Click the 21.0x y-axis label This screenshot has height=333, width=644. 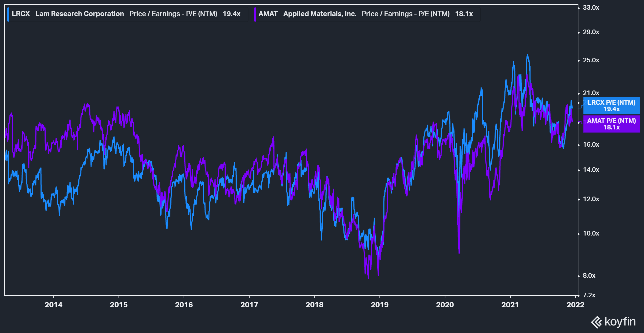pos(591,93)
